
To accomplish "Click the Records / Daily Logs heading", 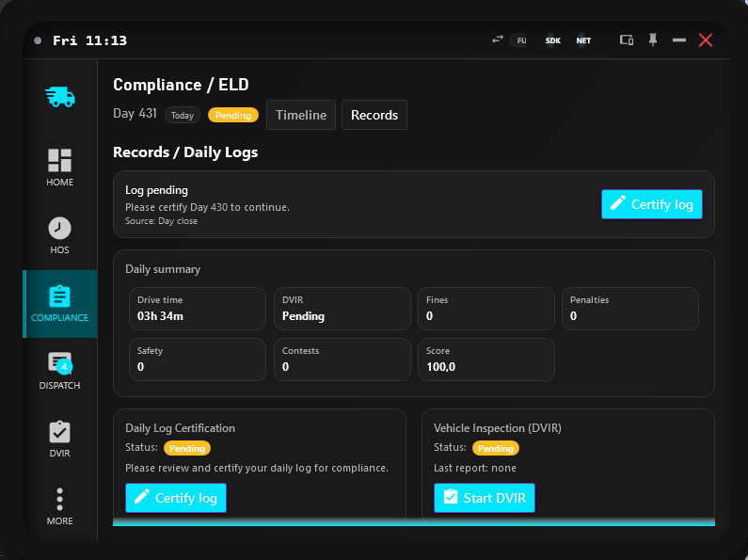I will (185, 152).
